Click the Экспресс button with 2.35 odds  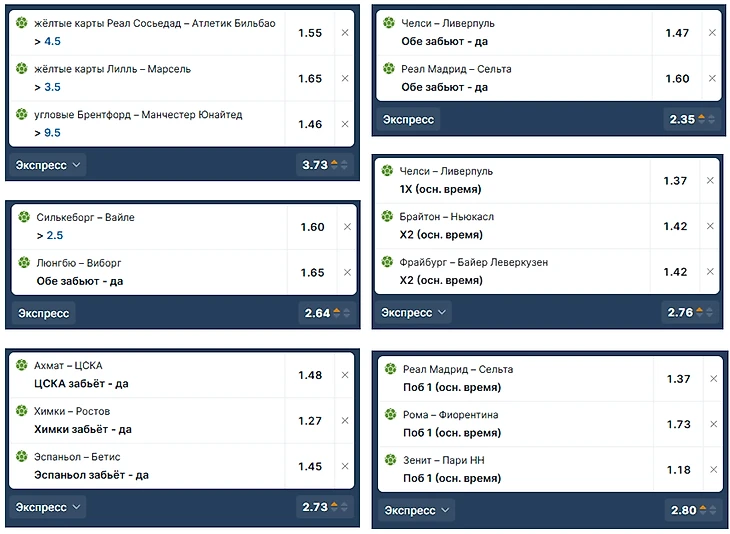coord(408,120)
